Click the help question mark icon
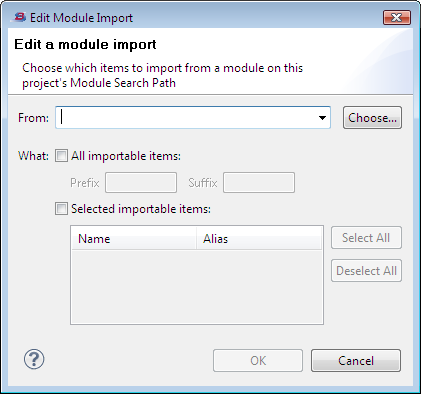Screen dimensions: 421x394 (34, 359)
